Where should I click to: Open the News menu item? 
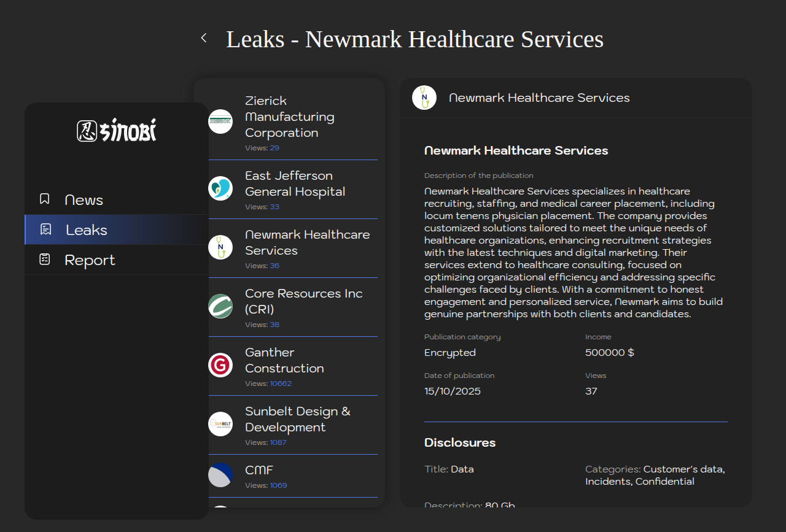click(84, 200)
